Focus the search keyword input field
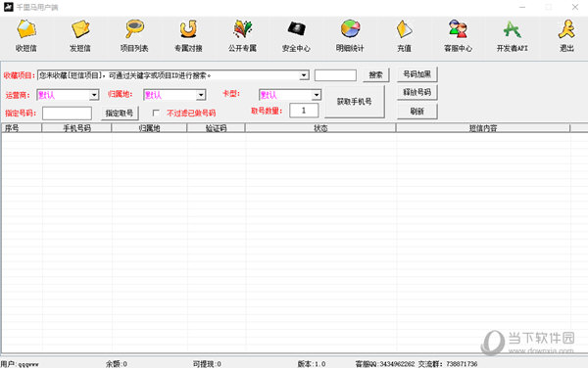 (x=335, y=75)
